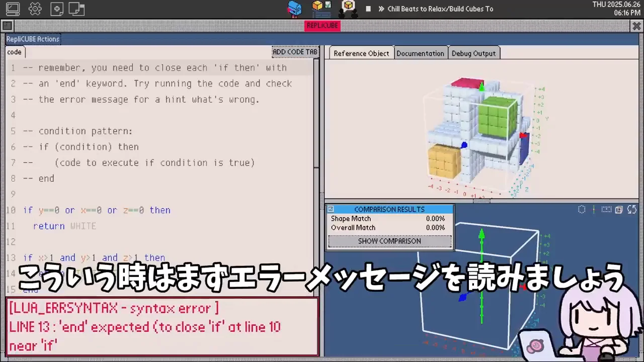Open the Documentation tab
644x362 pixels.
pos(420,53)
